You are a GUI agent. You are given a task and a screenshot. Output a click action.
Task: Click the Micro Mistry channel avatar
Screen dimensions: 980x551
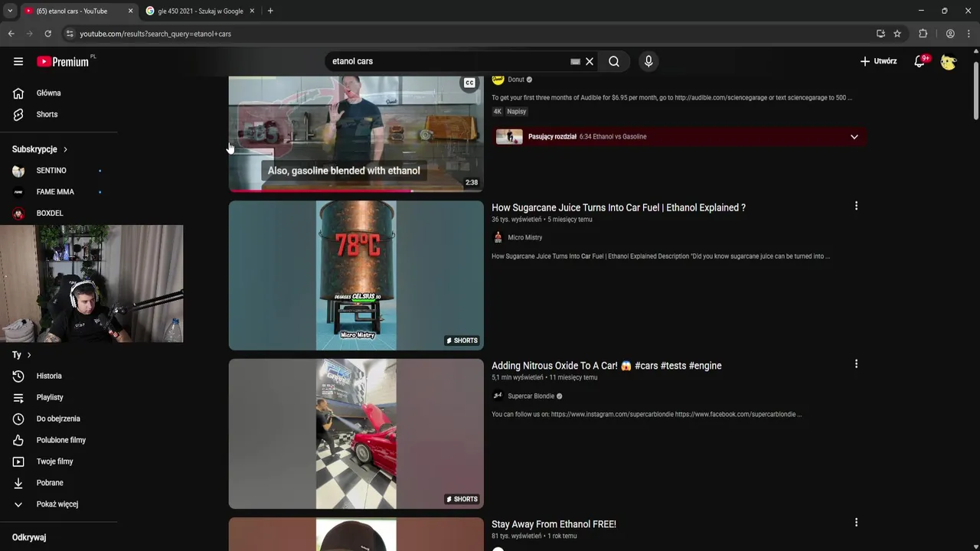[x=498, y=238]
